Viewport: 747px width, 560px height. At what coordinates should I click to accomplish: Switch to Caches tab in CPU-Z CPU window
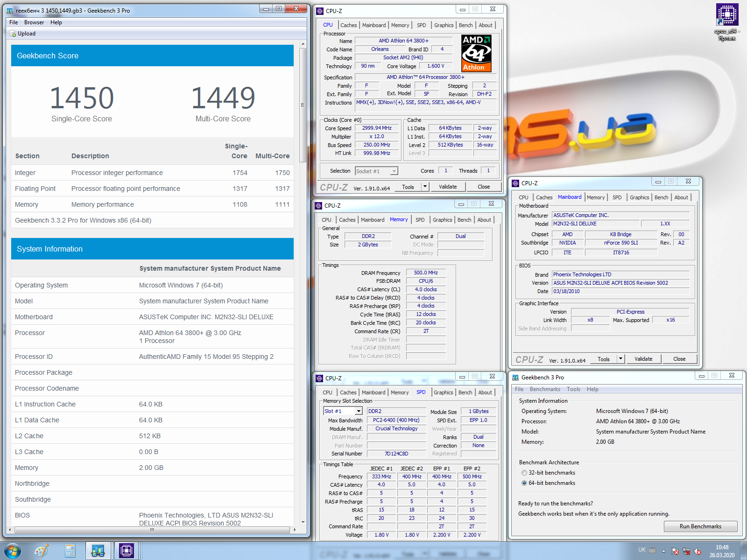coord(348,25)
